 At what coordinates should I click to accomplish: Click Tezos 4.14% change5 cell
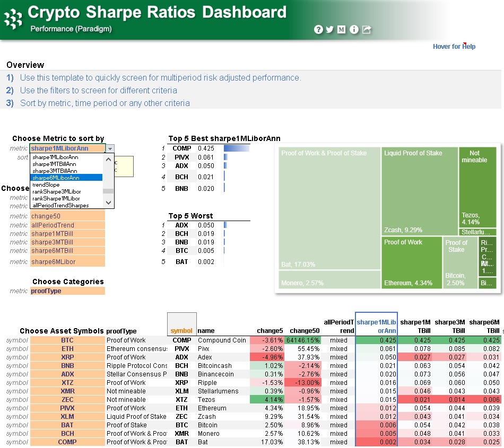[267, 400]
